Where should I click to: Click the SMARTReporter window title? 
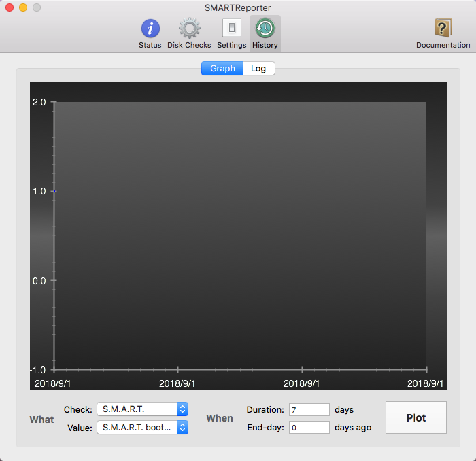[238, 8]
